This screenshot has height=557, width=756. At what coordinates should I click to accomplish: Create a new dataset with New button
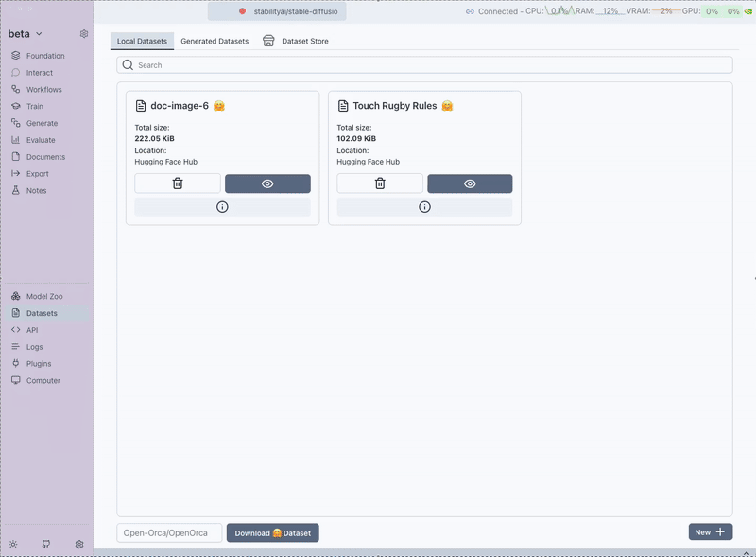click(710, 532)
